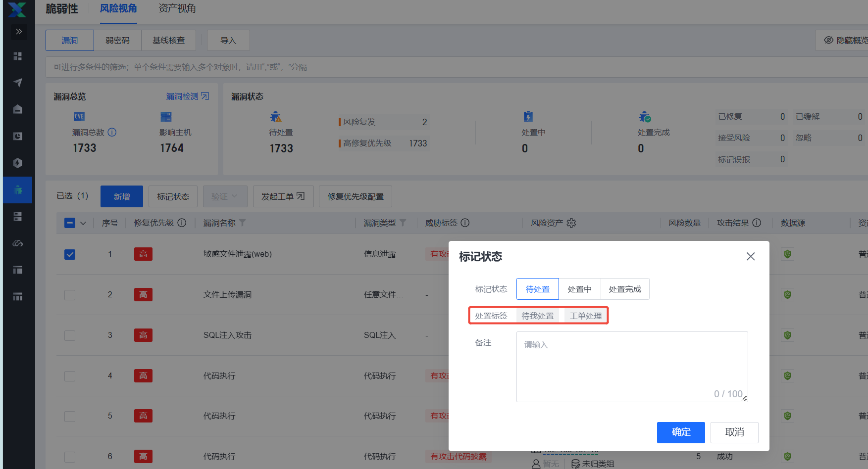Select 处置中 in the 标记状态 dialog
Image resolution: width=868 pixels, height=469 pixels.
[x=579, y=289]
